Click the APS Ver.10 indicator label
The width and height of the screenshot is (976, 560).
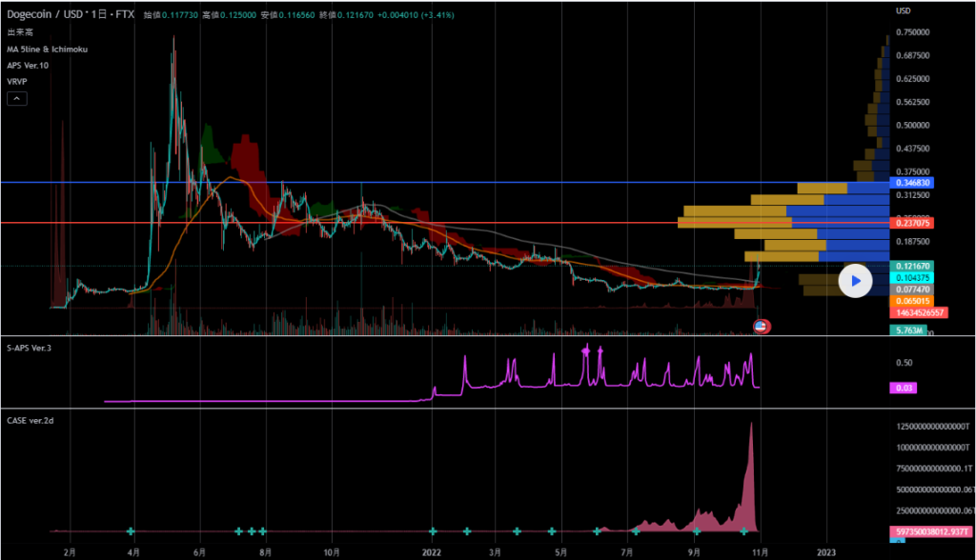click(x=28, y=65)
